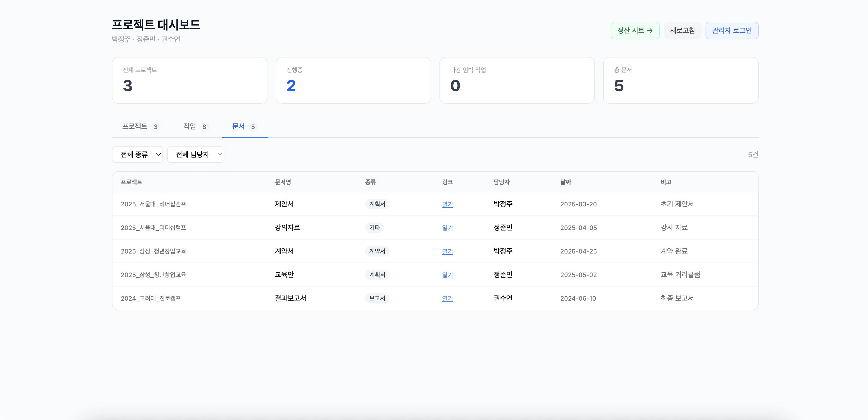868x420 pixels.
Task: Open the 열기 link for 결과보고서
Action: pos(447,298)
